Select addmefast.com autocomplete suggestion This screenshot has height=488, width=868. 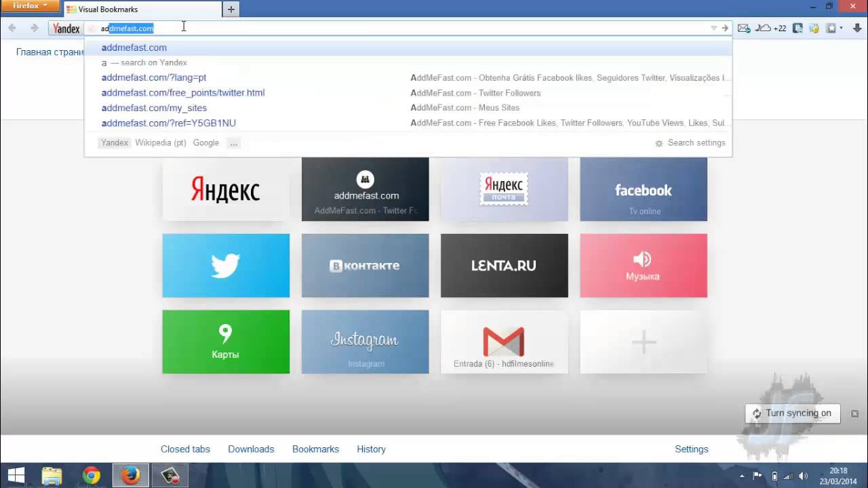408,47
